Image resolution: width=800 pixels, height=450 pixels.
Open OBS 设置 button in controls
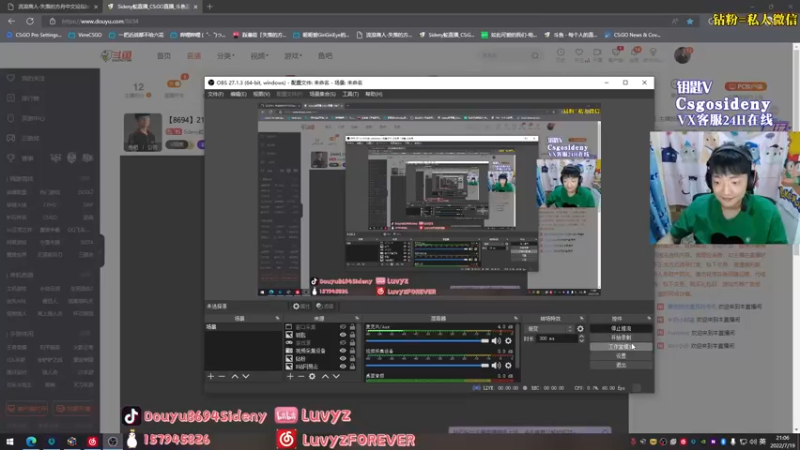pyautogui.click(x=621, y=356)
